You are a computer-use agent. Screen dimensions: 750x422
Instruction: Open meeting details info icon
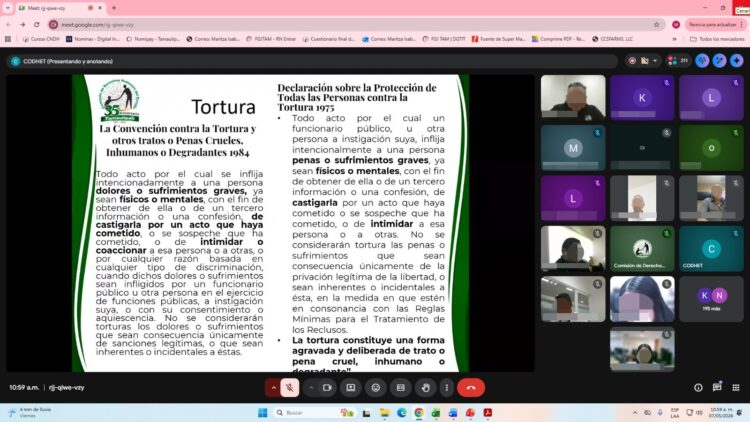[698, 388]
